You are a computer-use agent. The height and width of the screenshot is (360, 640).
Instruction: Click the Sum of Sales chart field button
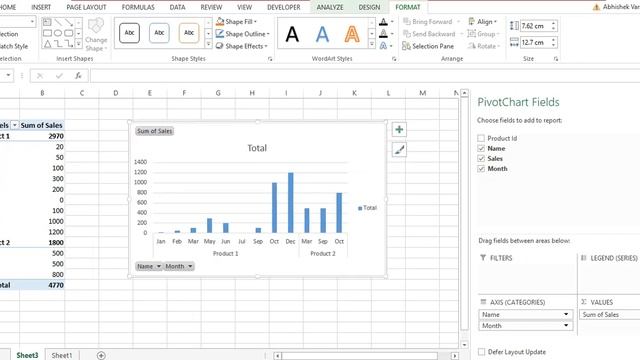154,131
